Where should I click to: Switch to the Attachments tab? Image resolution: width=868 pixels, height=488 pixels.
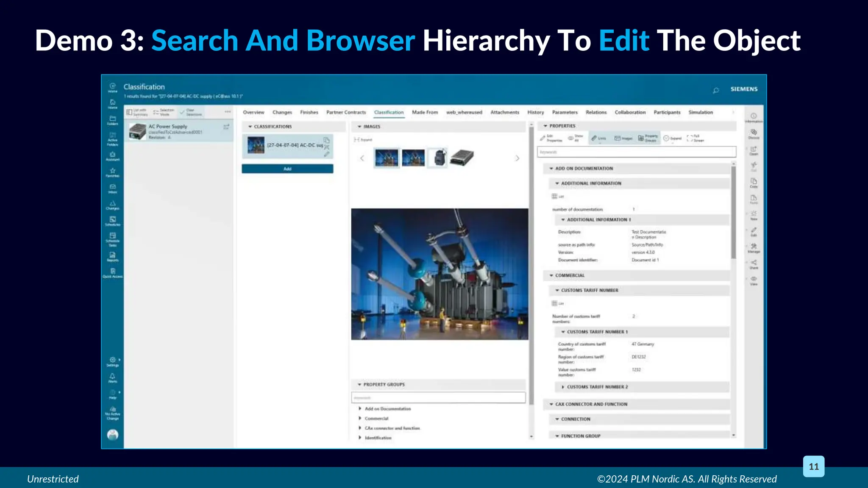[505, 112]
